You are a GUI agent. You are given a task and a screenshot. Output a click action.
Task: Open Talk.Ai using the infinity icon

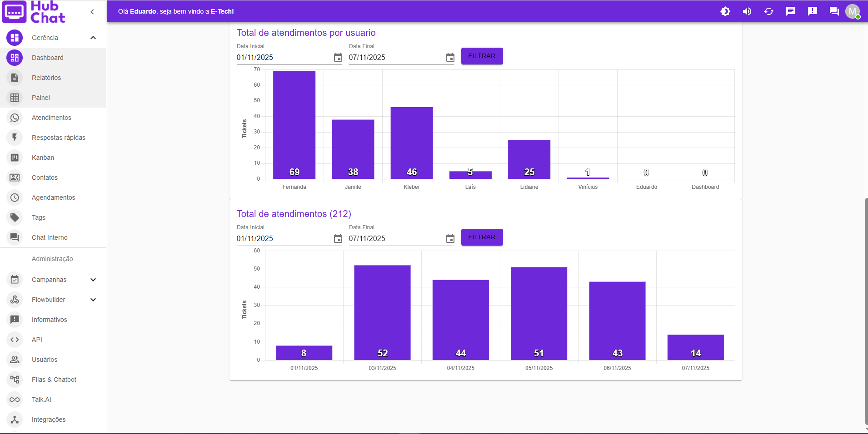click(x=15, y=399)
